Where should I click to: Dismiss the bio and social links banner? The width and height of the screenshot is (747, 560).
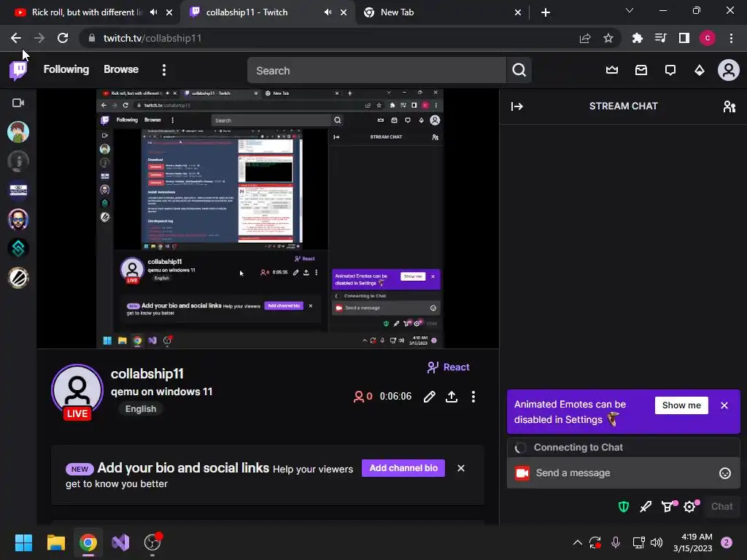461,468
